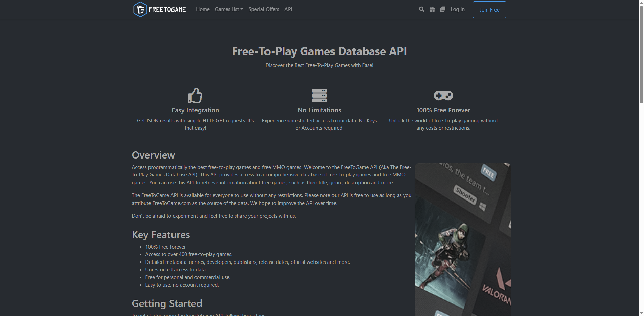This screenshot has width=644, height=316.
Task: Click the Overview section heading
Action: click(x=153, y=155)
